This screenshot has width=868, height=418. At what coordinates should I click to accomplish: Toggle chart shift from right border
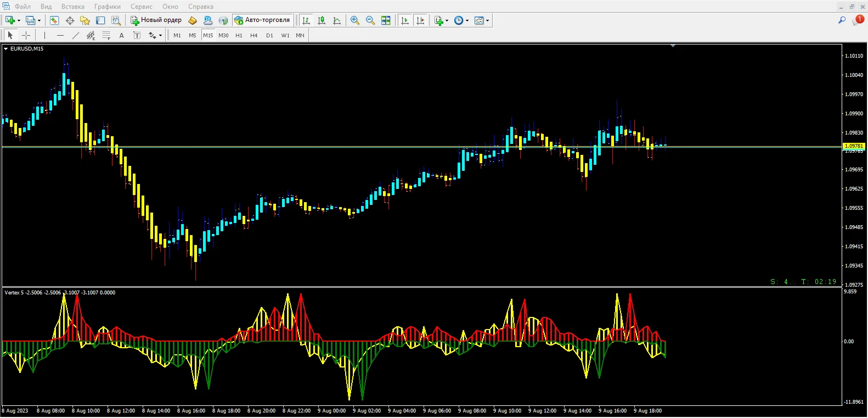pos(420,20)
